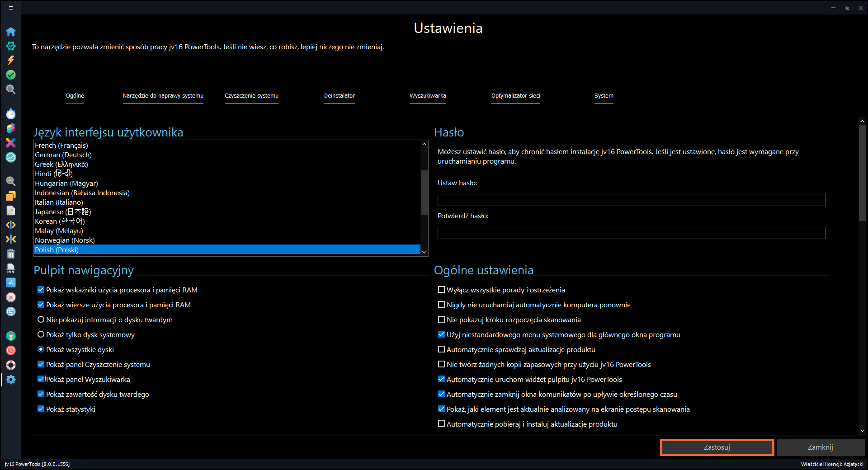868x470 pixels.
Task: Toggle Pokaż wiersze użycia procesora checkbox
Action: click(x=41, y=305)
